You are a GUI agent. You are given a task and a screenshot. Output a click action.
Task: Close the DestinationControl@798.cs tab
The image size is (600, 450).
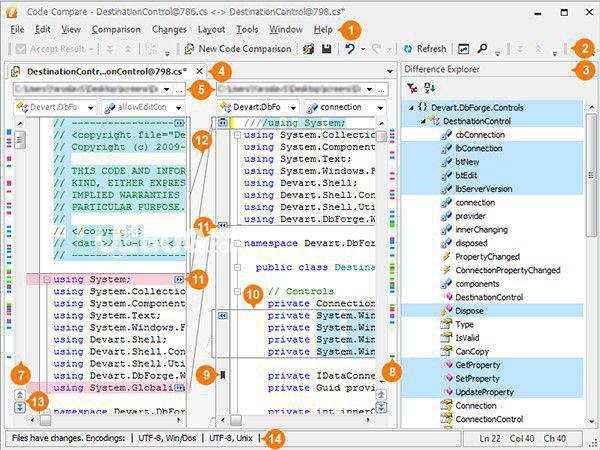click(199, 71)
